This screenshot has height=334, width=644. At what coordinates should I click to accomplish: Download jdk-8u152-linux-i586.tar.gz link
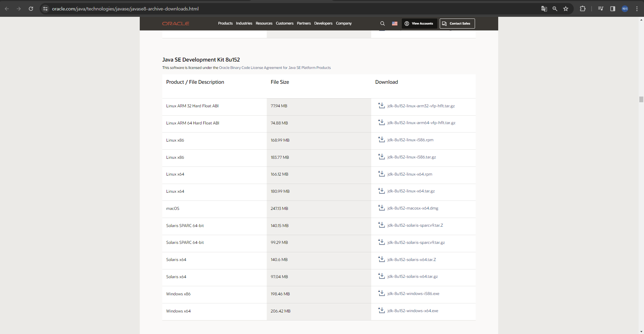[412, 157]
